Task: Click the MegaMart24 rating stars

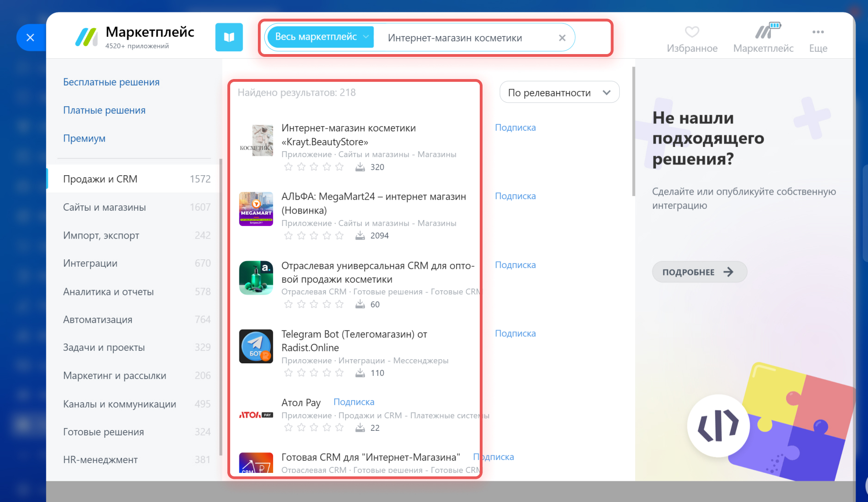Action: [x=314, y=235]
